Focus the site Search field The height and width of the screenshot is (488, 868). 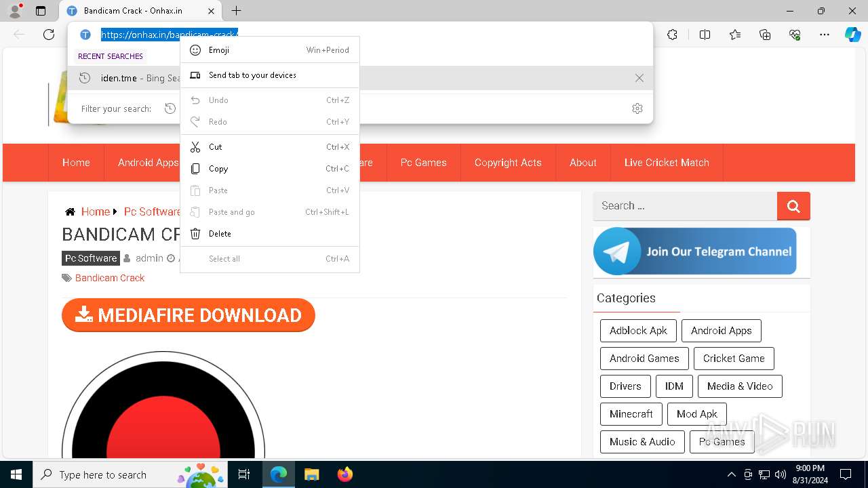click(685, 206)
